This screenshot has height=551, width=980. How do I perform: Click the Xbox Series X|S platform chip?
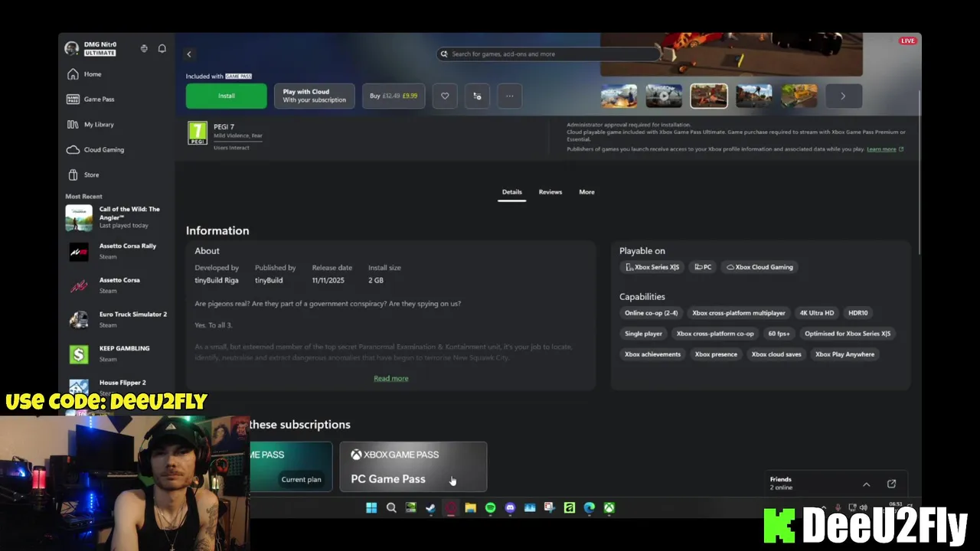tap(652, 267)
